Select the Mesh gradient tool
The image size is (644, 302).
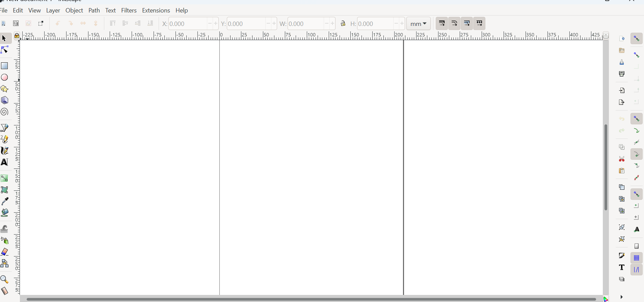click(4, 190)
